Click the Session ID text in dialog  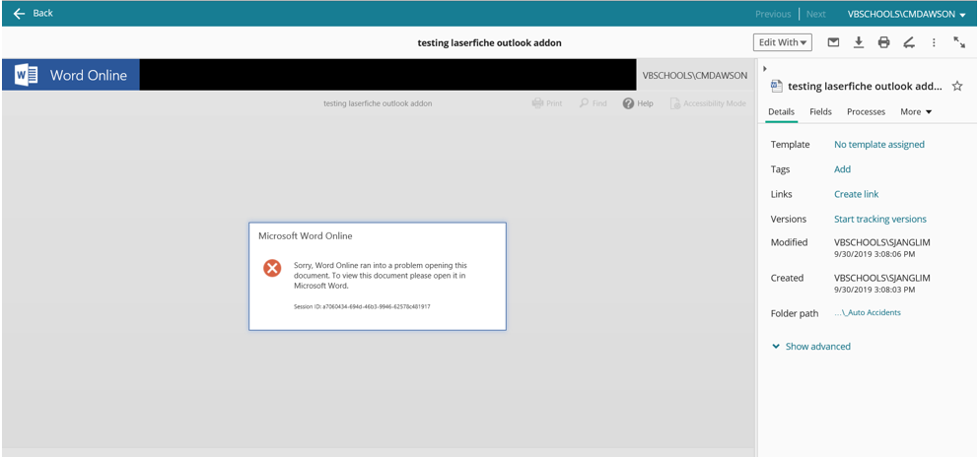[362, 307]
